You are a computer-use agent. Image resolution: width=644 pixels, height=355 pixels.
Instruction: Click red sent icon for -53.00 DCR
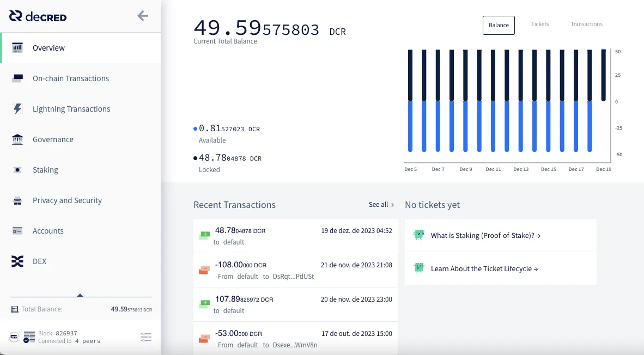204,339
